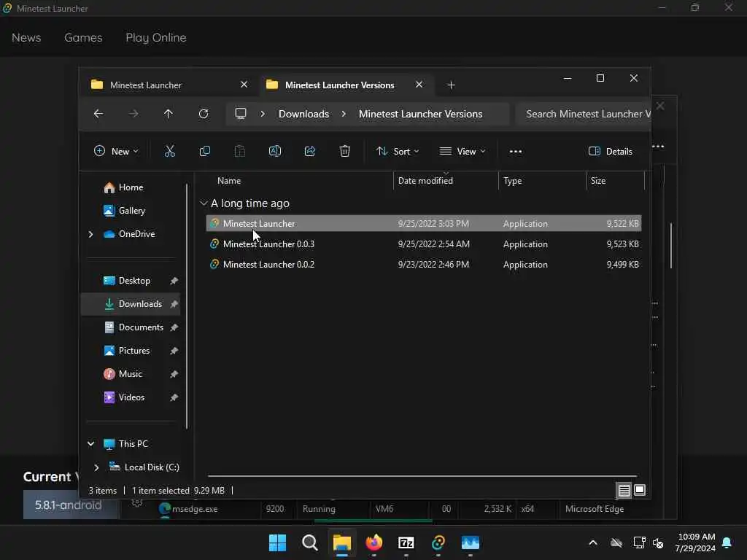Delete the selected file with trash icon
Viewport: 747px width, 560px height.
[345, 152]
